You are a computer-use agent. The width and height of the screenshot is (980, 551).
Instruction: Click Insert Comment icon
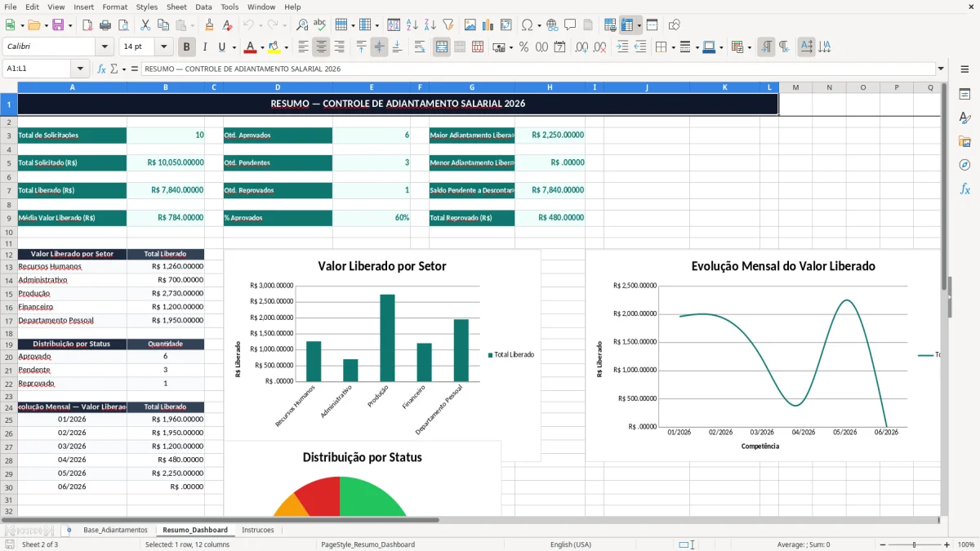click(570, 25)
